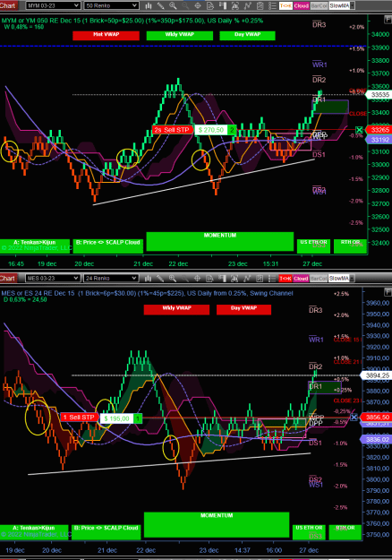Select the Chart tab of top panel
This screenshot has height=560, width=392.
click(8, 5)
